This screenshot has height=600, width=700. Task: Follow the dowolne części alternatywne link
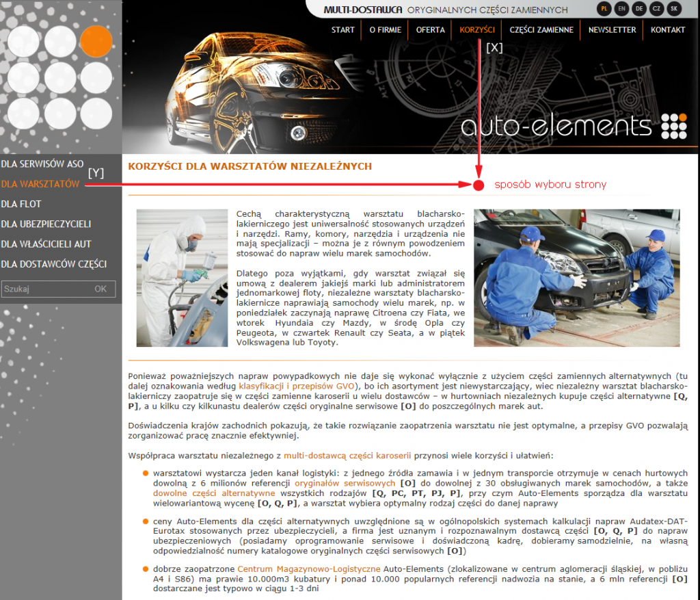[214, 493]
